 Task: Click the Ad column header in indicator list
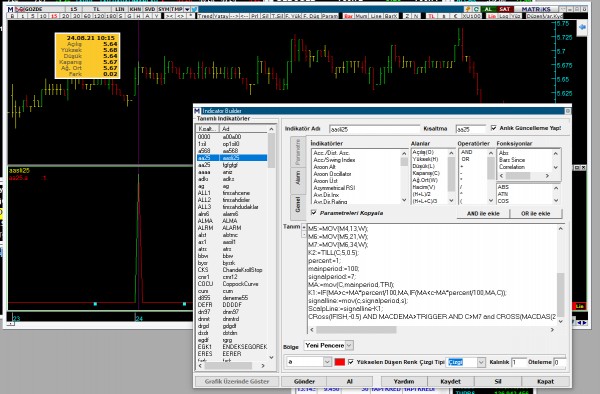(x=244, y=129)
